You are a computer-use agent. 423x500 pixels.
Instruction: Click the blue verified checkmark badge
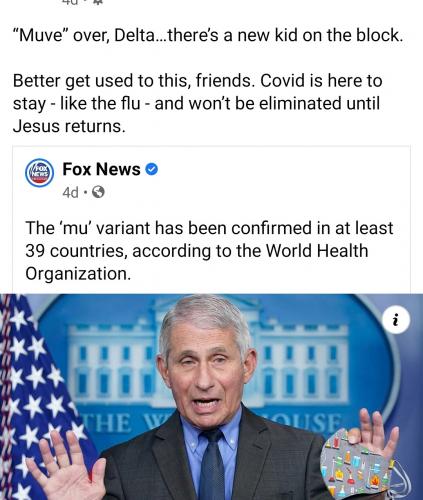pyautogui.click(x=152, y=169)
